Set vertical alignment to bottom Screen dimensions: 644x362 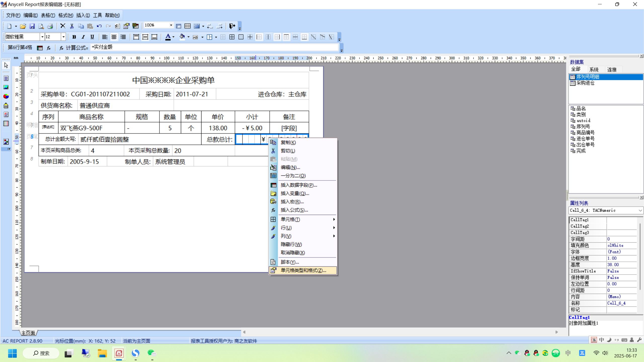[x=154, y=37]
